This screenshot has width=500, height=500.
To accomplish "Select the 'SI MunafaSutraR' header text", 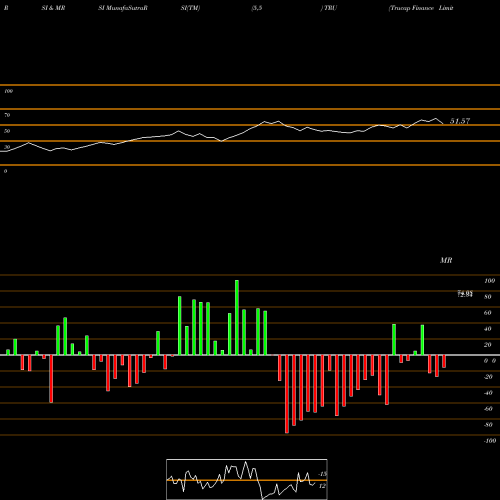I will tap(123, 8).
